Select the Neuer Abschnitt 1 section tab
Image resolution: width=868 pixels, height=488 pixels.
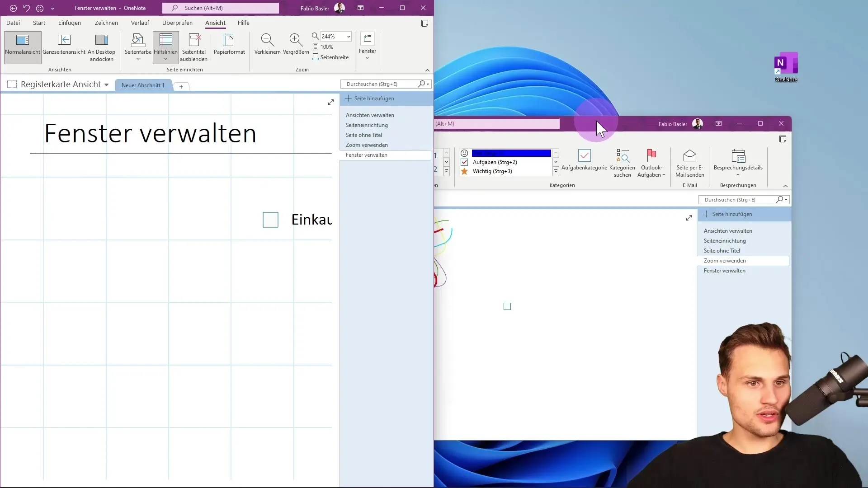(143, 85)
